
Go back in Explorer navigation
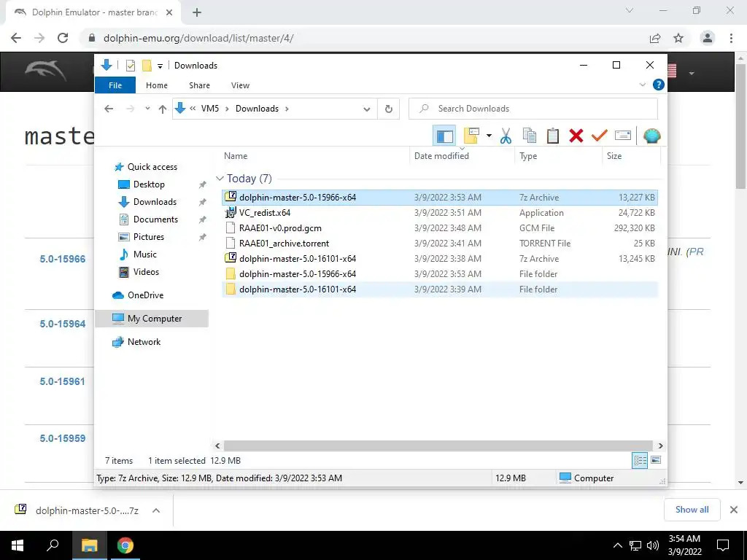[x=109, y=109]
